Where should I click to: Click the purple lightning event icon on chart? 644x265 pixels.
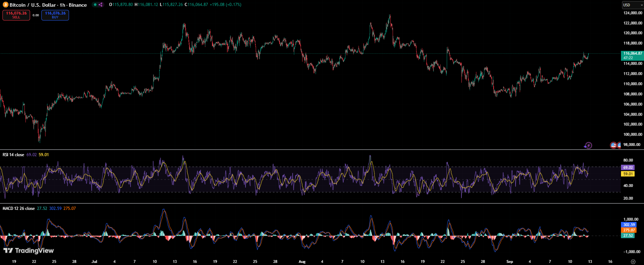pyautogui.click(x=588, y=146)
